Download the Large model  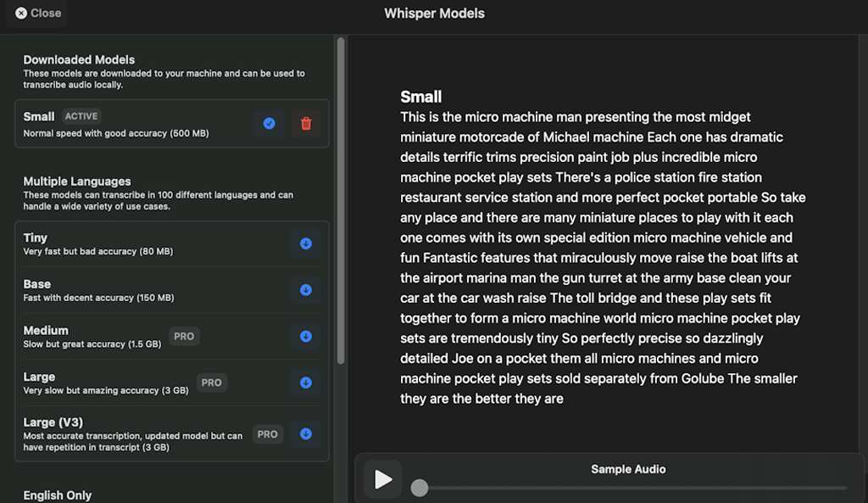click(x=305, y=383)
